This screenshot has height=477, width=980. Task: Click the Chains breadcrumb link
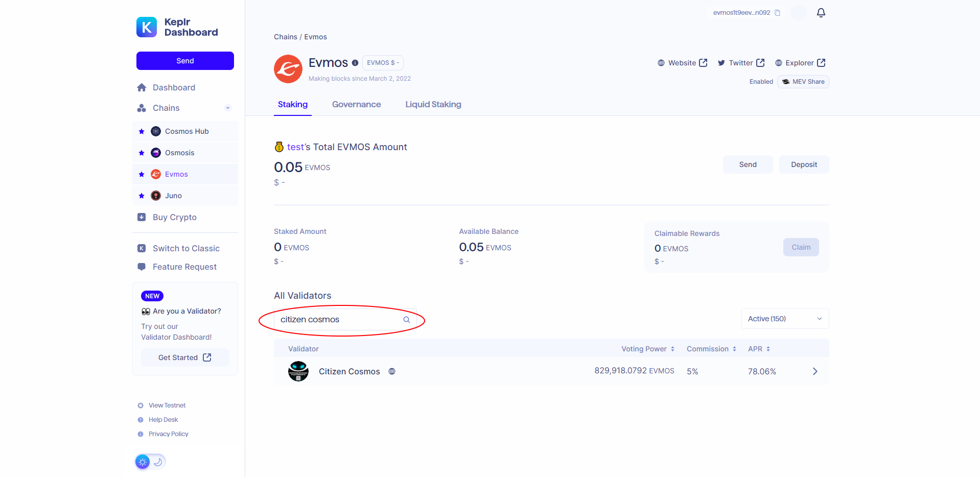286,37
